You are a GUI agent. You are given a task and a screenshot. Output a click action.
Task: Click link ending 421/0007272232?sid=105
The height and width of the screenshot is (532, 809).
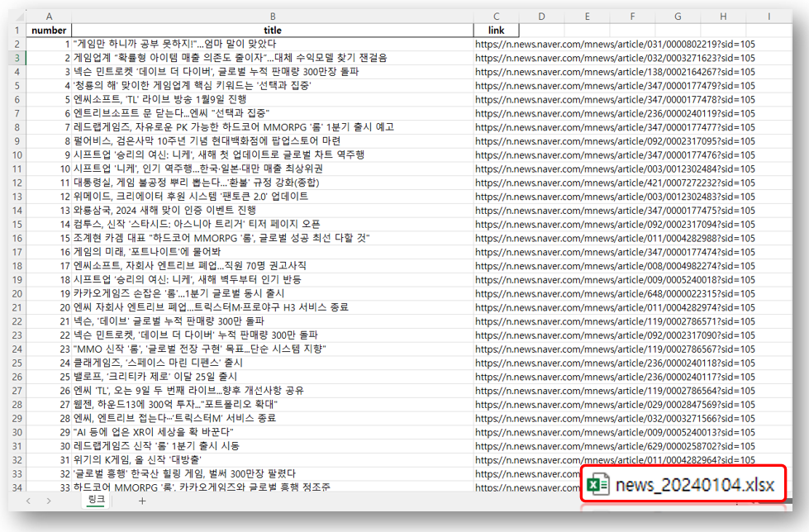[615, 183]
